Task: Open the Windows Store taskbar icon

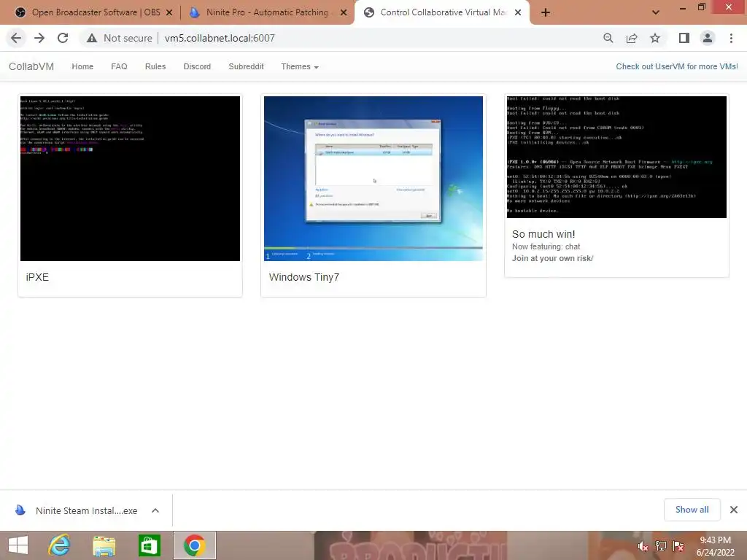Action: 149,545
